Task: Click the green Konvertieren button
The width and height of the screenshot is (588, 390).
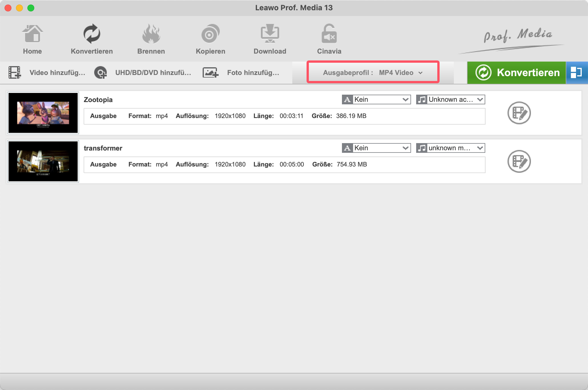Action: click(x=517, y=72)
